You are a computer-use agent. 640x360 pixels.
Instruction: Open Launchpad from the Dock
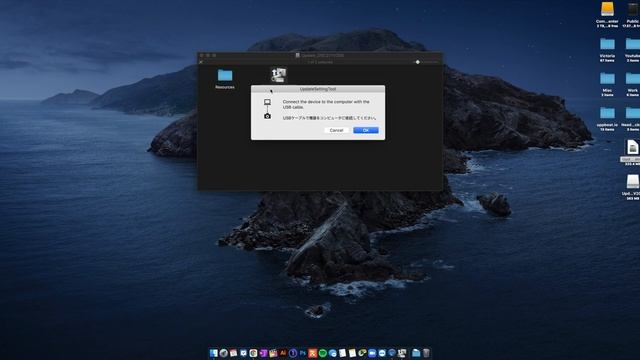tap(224, 353)
